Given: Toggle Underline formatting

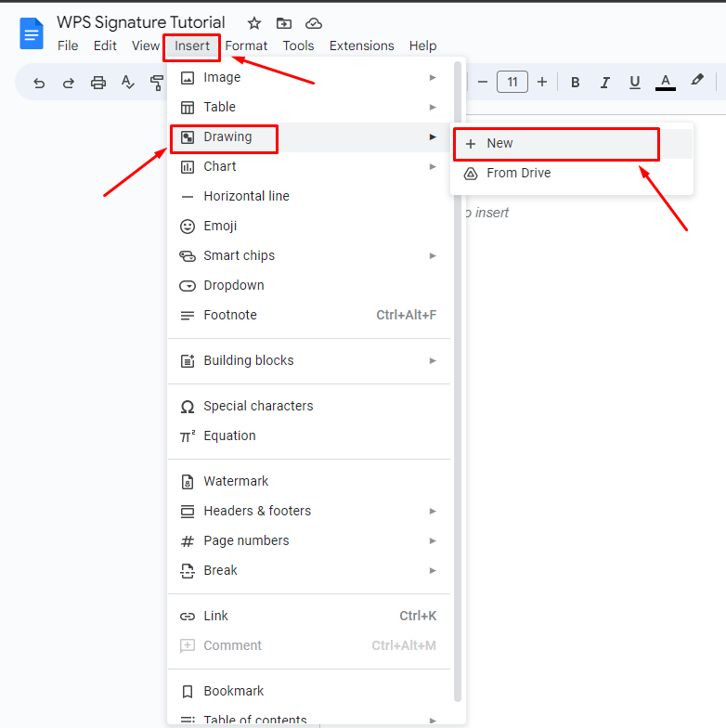Looking at the screenshot, I should coord(635,83).
